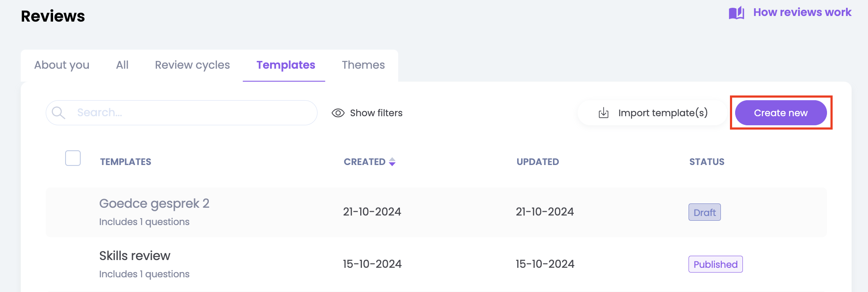The width and height of the screenshot is (868, 292).
Task: Click the magnifying glass search icon
Action: (58, 113)
